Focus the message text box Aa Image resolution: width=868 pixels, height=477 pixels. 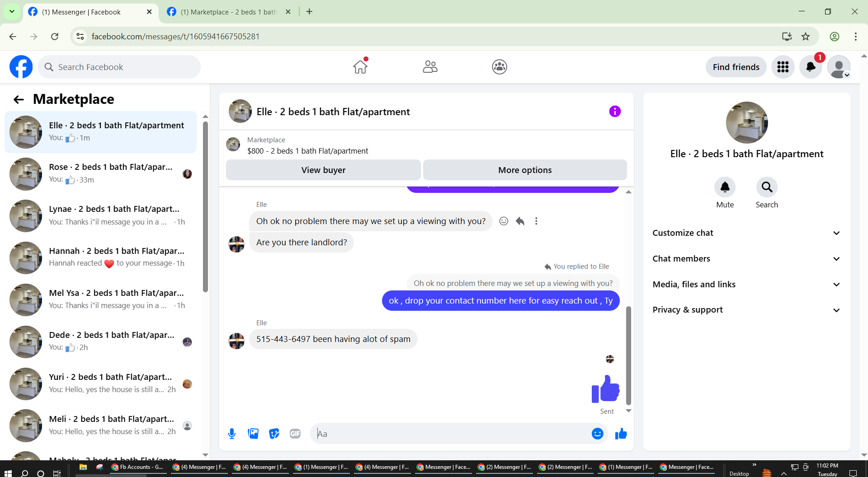[x=452, y=434]
